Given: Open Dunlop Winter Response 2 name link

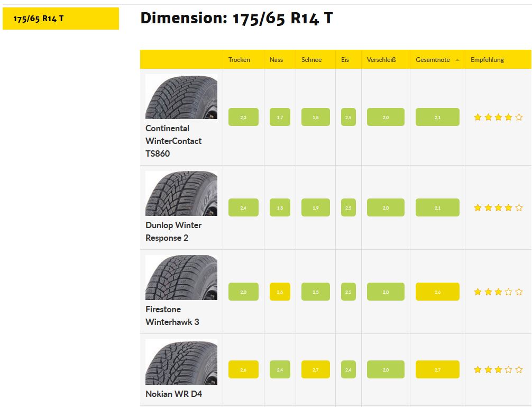Looking at the screenshot, I should (173, 231).
